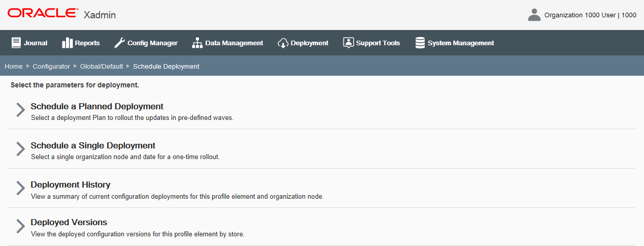The width and height of the screenshot is (644, 246).
Task: Click the System Management database icon
Action: point(420,43)
